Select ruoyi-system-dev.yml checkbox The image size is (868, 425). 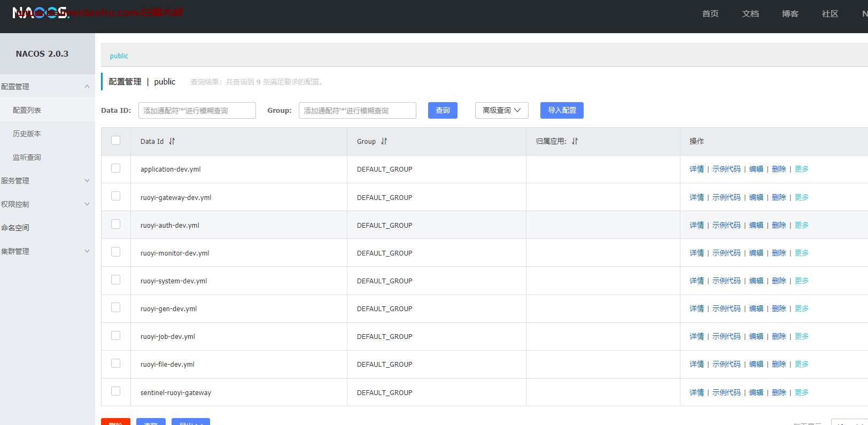[x=115, y=279]
